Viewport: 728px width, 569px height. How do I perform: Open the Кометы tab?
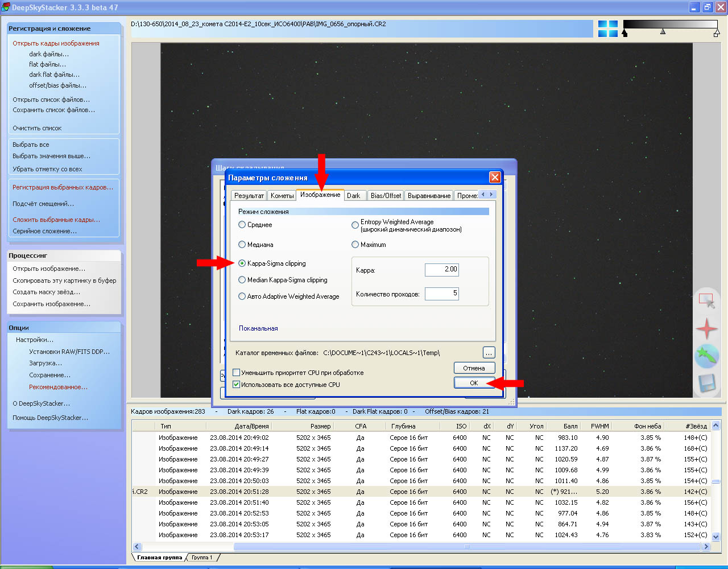coord(282,196)
